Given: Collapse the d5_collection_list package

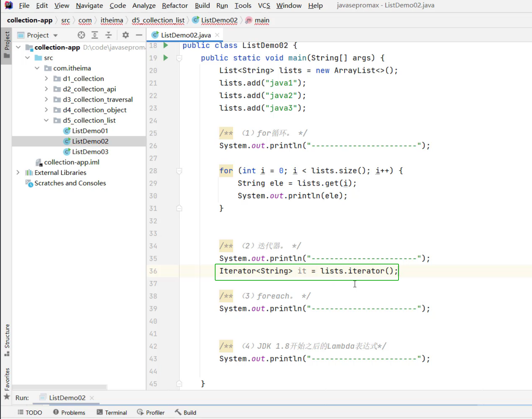Looking at the screenshot, I should pos(46,120).
